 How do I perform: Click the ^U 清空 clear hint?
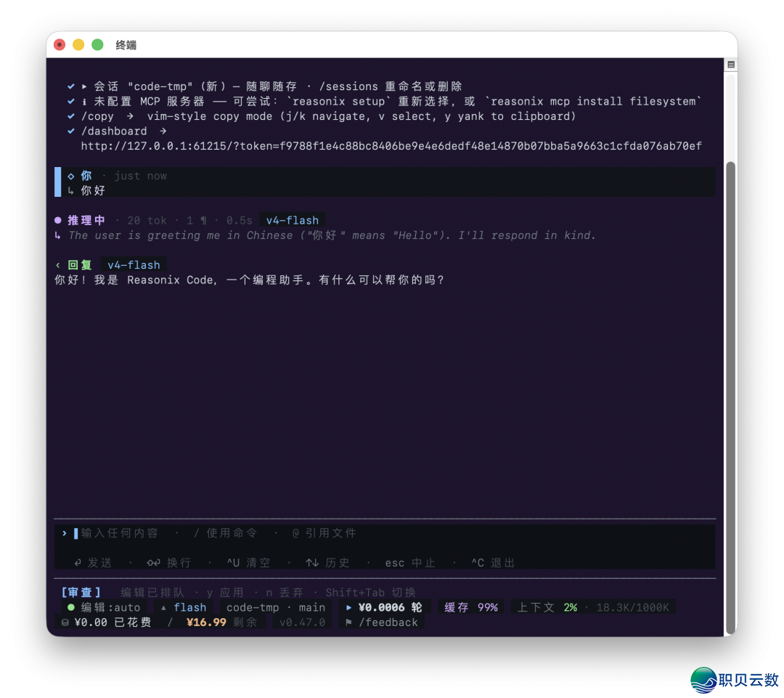(248, 563)
